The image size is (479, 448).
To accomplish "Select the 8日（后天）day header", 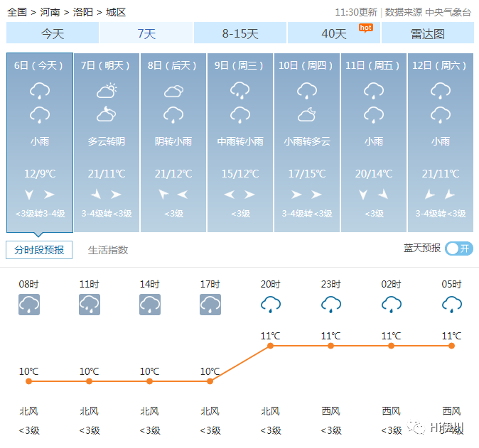I will [172, 65].
